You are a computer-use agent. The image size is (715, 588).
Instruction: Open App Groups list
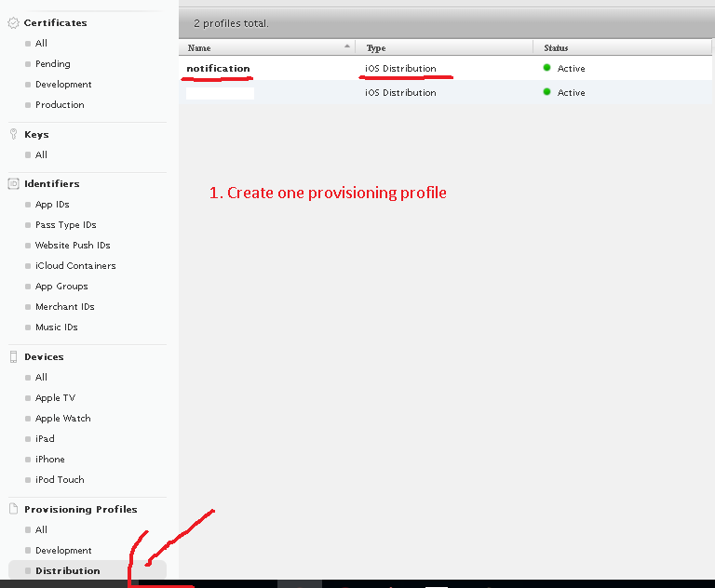click(x=61, y=287)
